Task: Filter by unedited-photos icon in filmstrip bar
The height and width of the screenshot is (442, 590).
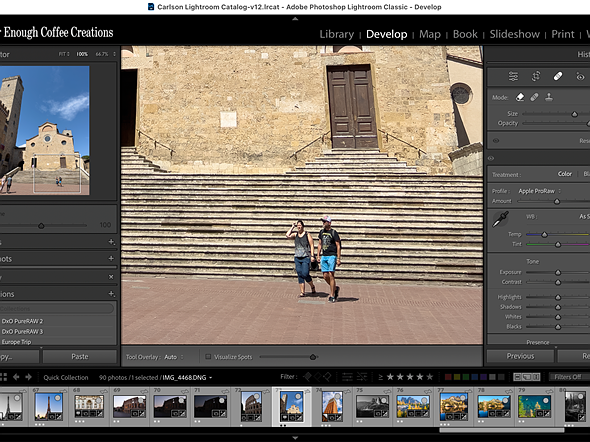Action: (x=362, y=377)
